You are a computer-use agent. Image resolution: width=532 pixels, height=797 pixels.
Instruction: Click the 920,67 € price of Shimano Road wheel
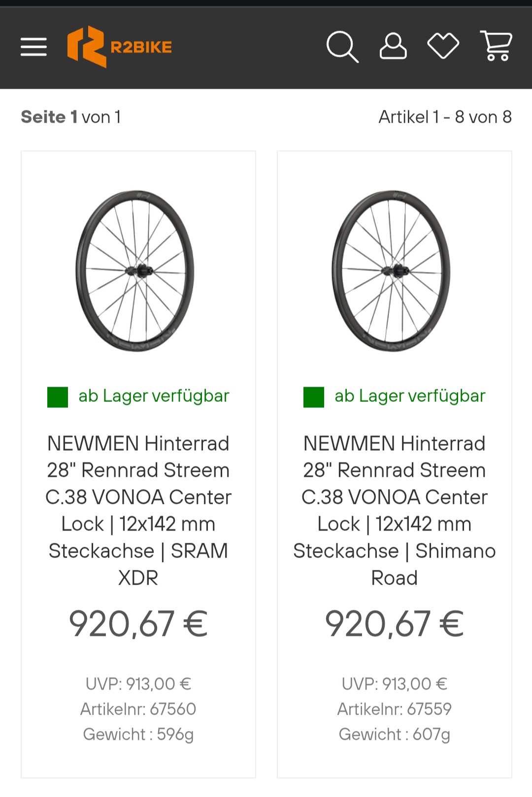(395, 624)
